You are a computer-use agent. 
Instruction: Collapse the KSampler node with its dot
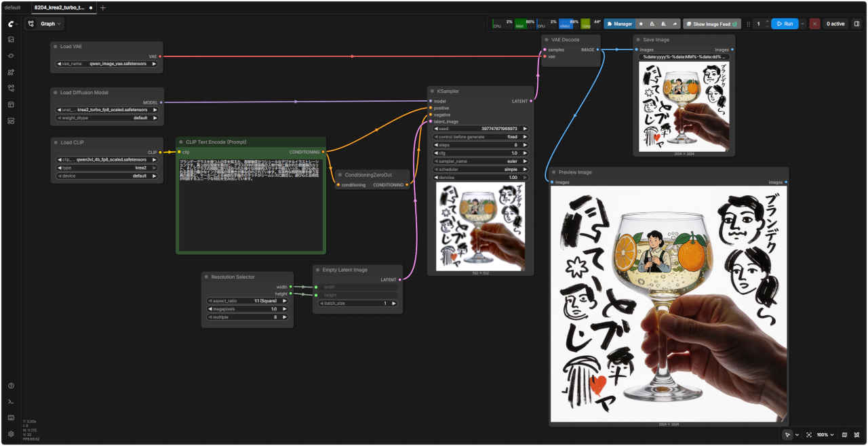[x=432, y=91]
